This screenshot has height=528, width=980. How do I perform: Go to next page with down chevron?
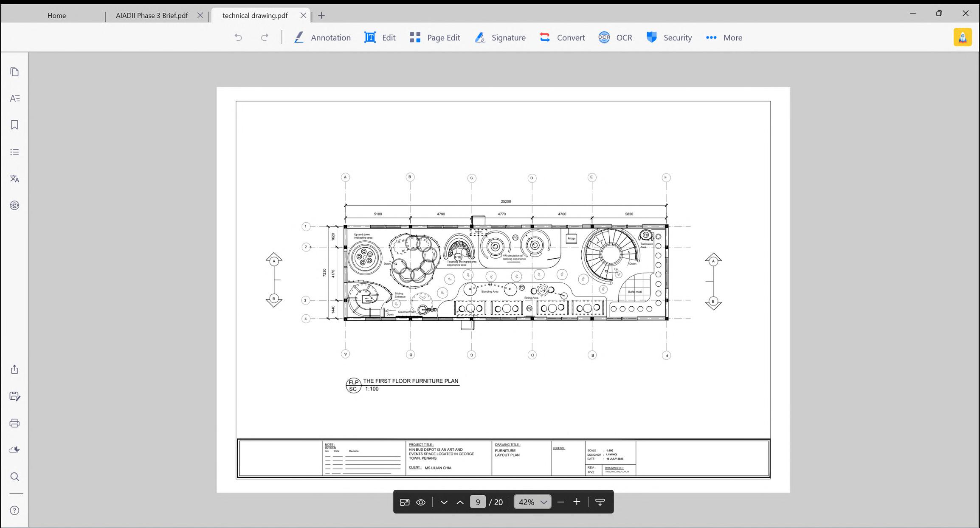(444, 502)
